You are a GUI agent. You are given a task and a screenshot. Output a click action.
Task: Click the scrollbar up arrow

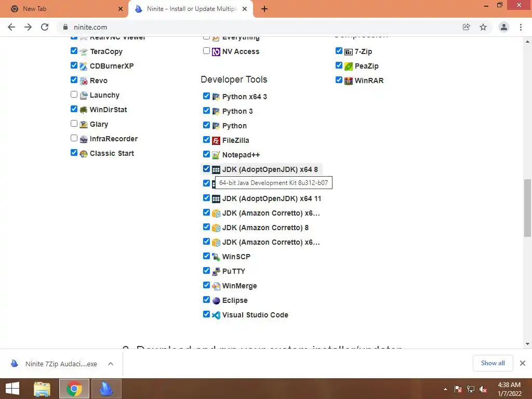coord(527,42)
